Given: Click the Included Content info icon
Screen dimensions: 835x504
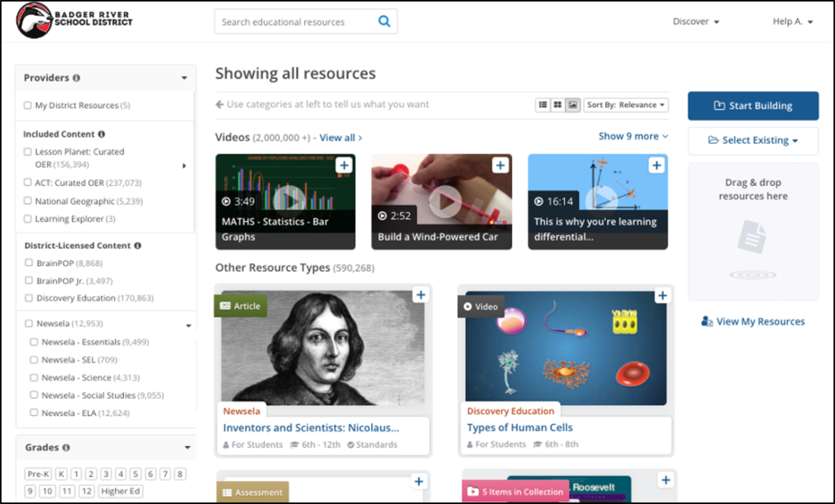Looking at the screenshot, I should [x=101, y=135].
